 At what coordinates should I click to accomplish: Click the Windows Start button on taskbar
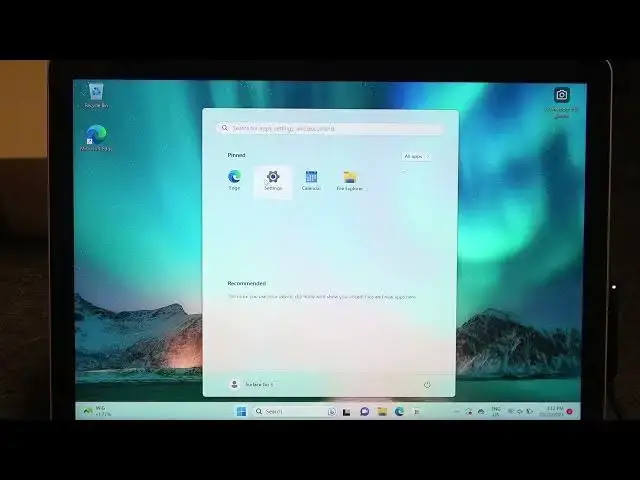[241, 411]
